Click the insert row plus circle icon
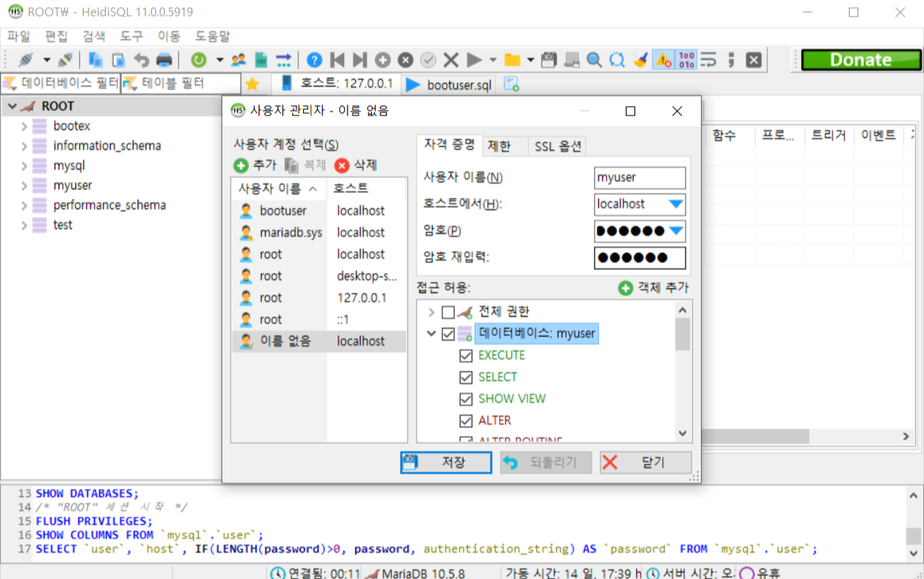Screen dimensions: 924x579 (382, 59)
